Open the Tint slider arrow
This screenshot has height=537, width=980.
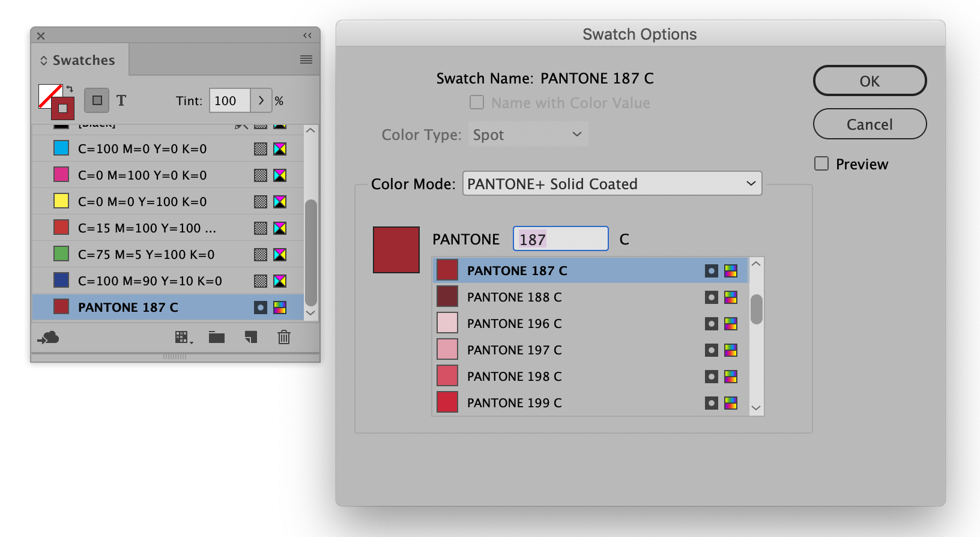(261, 100)
